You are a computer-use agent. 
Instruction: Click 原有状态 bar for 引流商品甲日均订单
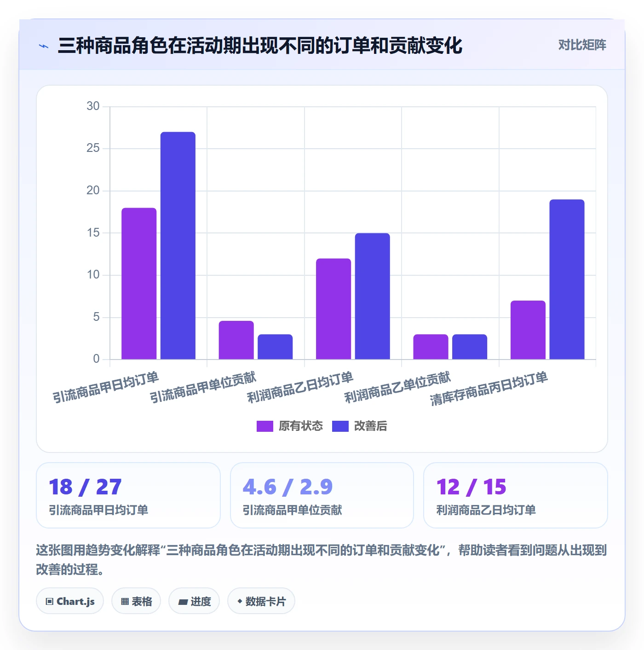point(139,284)
